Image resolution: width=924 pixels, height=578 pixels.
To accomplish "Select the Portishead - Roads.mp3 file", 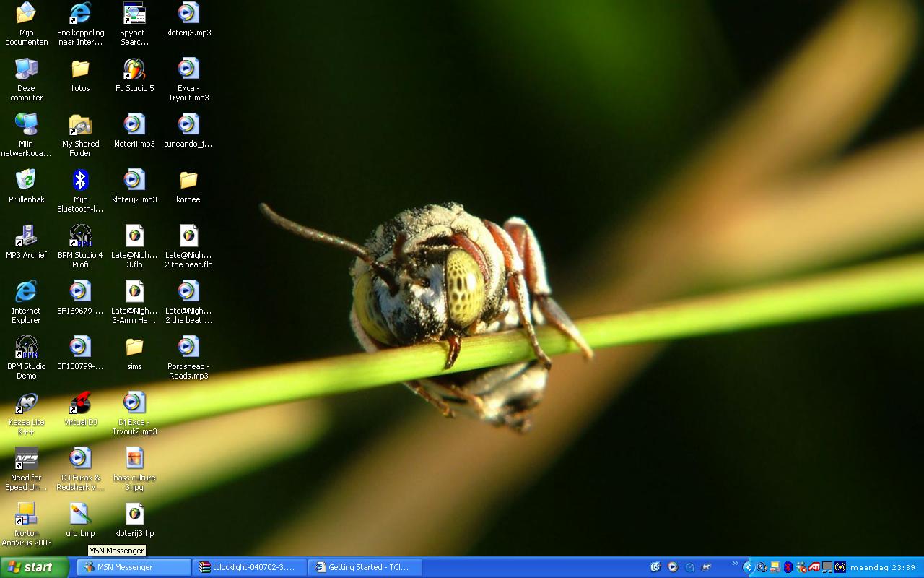I will [x=188, y=348].
